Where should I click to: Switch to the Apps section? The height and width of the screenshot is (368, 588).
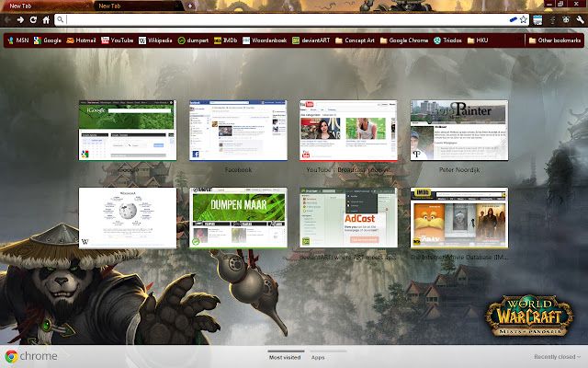click(x=318, y=357)
